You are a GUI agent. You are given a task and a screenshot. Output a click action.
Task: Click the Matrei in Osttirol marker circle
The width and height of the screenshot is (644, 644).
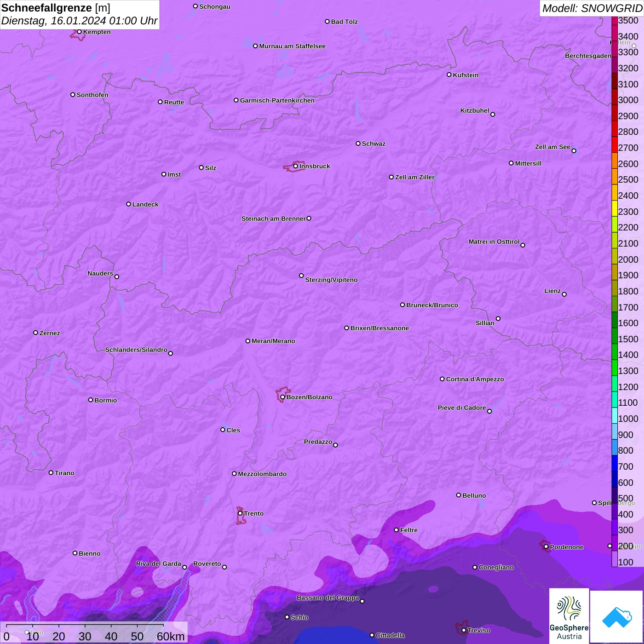(523, 245)
